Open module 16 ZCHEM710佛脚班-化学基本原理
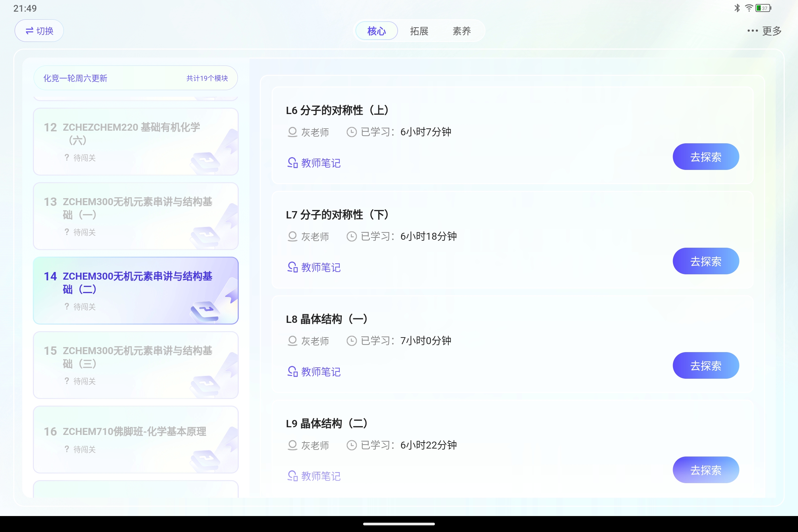 [x=136, y=440]
